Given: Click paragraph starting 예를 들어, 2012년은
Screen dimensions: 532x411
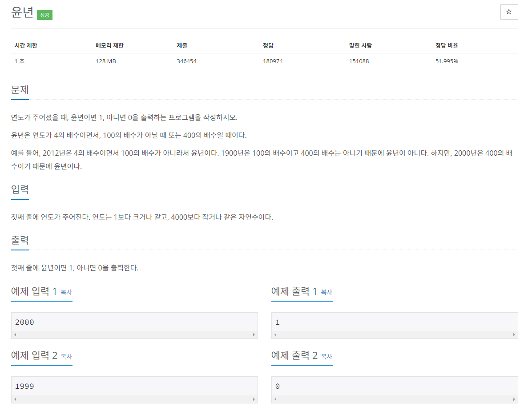Looking at the screenshot, I should pos(262,160).
